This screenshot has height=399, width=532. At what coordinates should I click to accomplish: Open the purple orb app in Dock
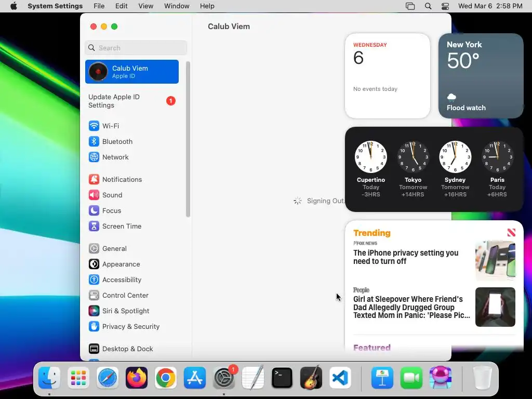pos(441,378)
